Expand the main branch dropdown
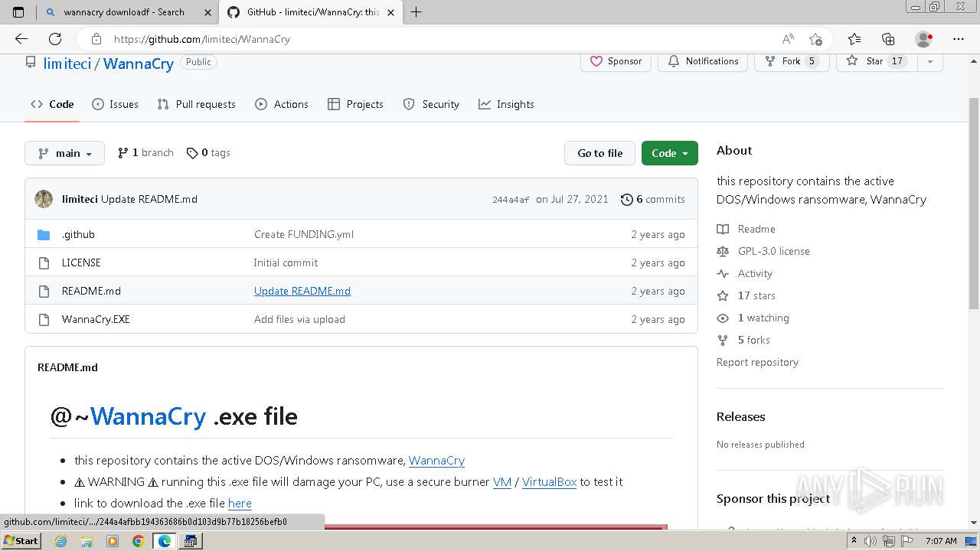Viewport: 980px width, 551px height. point(64,153)
